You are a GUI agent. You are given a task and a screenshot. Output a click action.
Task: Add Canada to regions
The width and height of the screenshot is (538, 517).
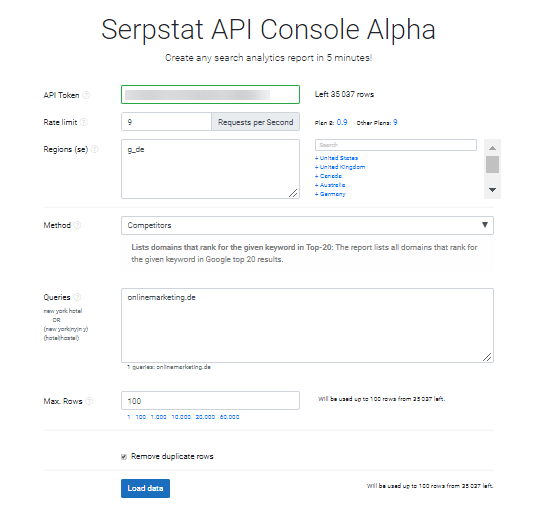click(328, 176)
